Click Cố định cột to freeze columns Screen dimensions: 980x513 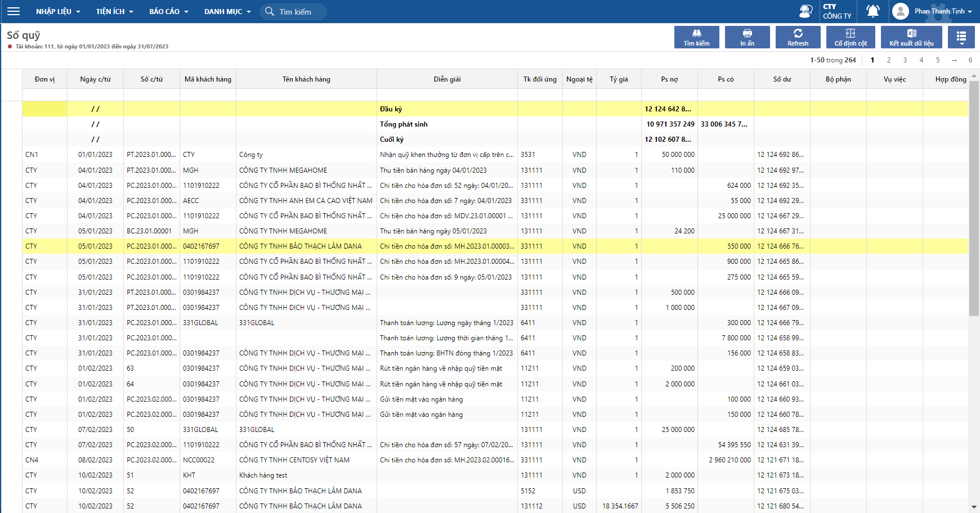pyautogui.click(x=851, y=37)
